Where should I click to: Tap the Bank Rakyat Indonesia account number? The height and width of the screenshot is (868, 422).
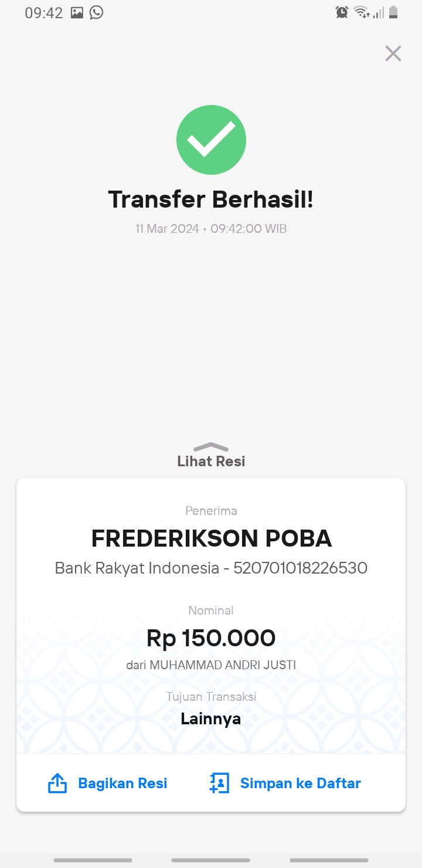coord(301,568)
